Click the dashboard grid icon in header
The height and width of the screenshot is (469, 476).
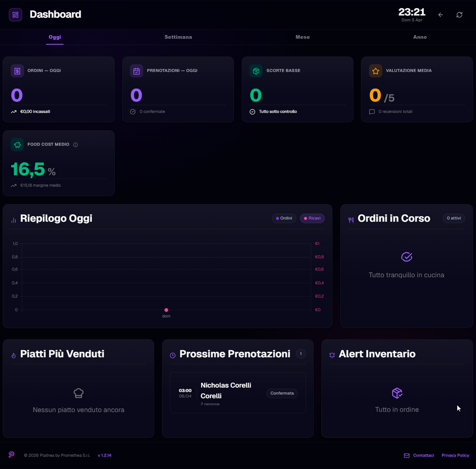15,15
